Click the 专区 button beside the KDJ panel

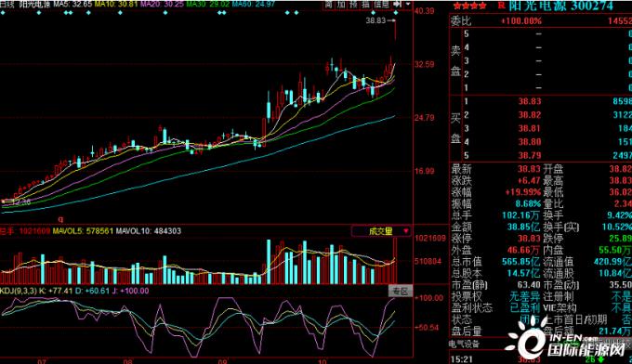click(401, 292)
